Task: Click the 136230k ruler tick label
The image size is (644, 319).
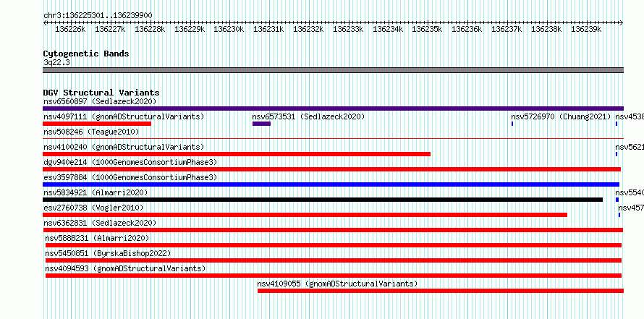Action: click(x=229, y=29)
